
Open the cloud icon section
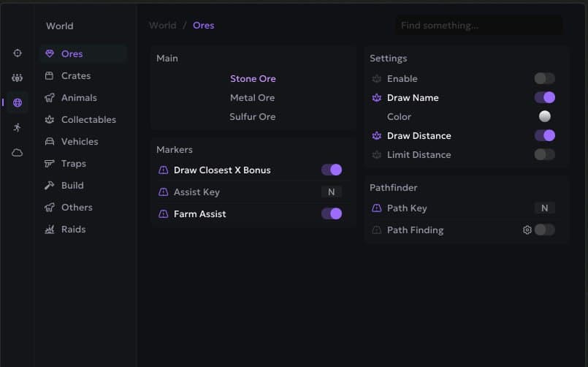tap(18, 152)
